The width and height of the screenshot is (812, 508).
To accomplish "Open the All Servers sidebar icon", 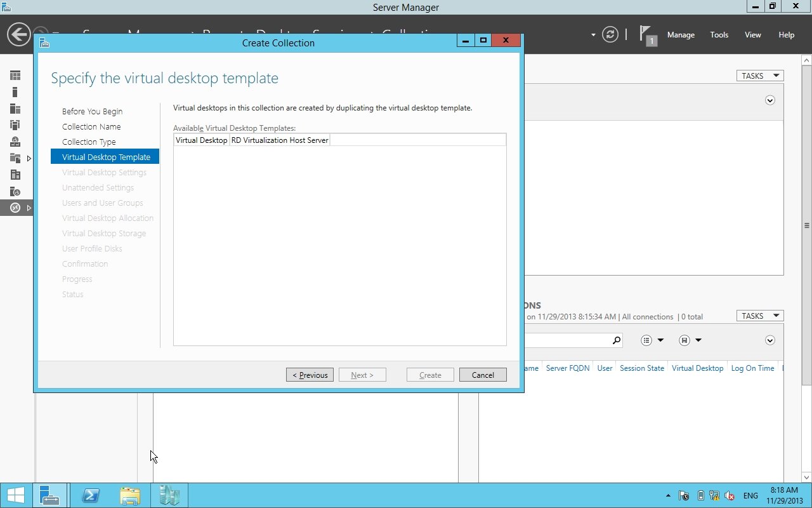I will point(15,109).
